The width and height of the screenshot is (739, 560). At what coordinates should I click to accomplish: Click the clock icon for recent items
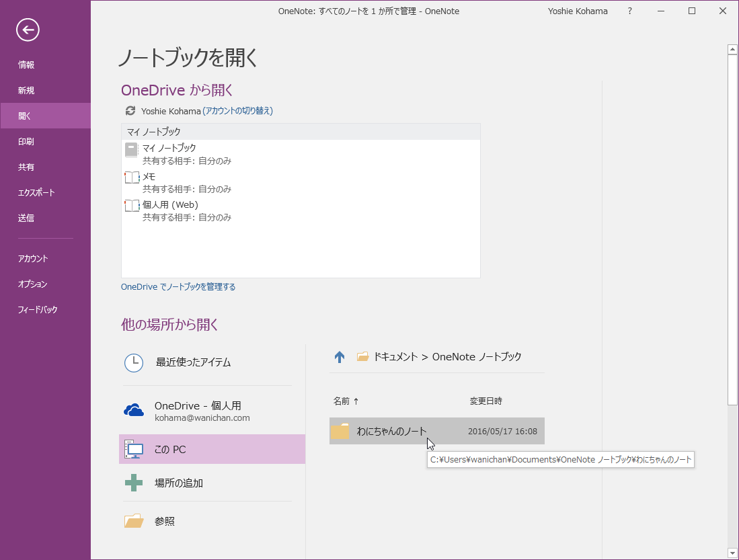point(134,362)
